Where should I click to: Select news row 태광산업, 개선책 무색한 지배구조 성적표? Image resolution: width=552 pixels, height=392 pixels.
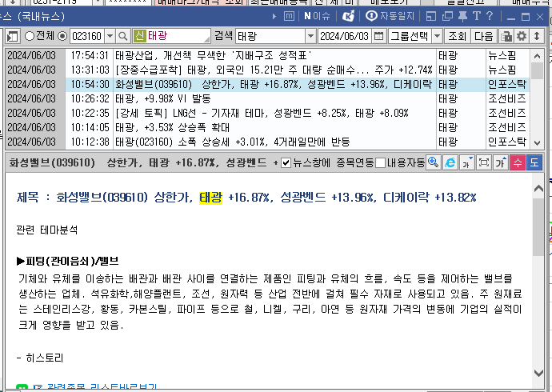[268, 55]
